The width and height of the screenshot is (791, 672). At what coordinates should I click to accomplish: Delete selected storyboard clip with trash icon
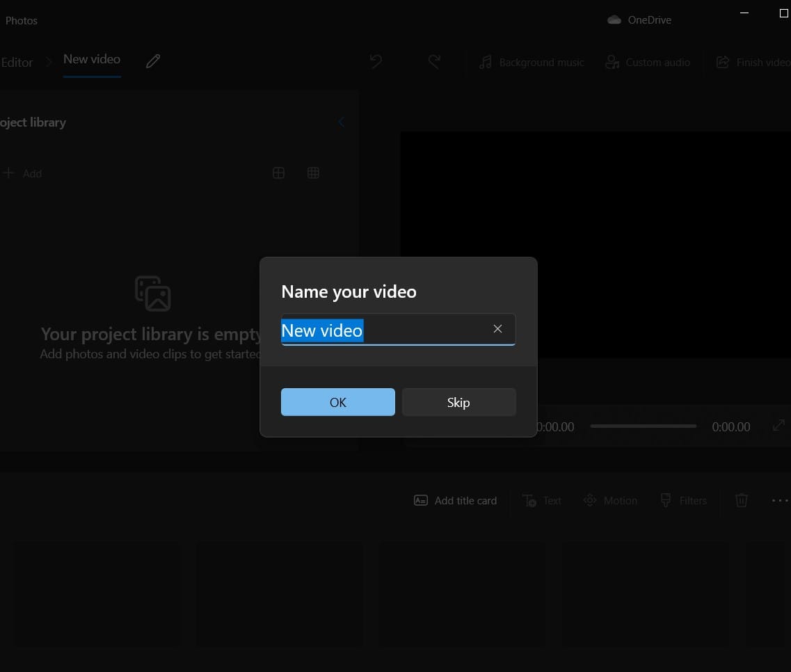(x=741, y=500)
